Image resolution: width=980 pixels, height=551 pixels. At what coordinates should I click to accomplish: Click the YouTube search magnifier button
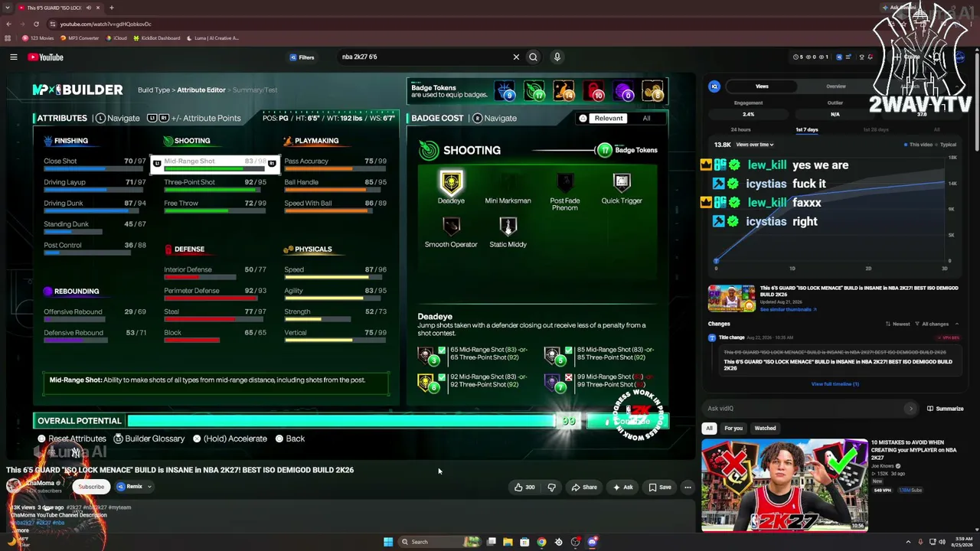tap(533, 57)
